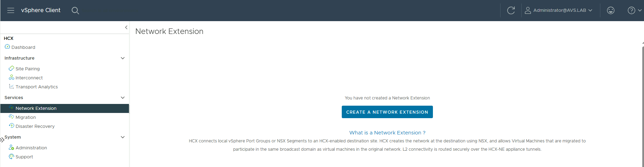Select Transport Analytics
Screen dimensions: 644x167
[x=37, y=87]
